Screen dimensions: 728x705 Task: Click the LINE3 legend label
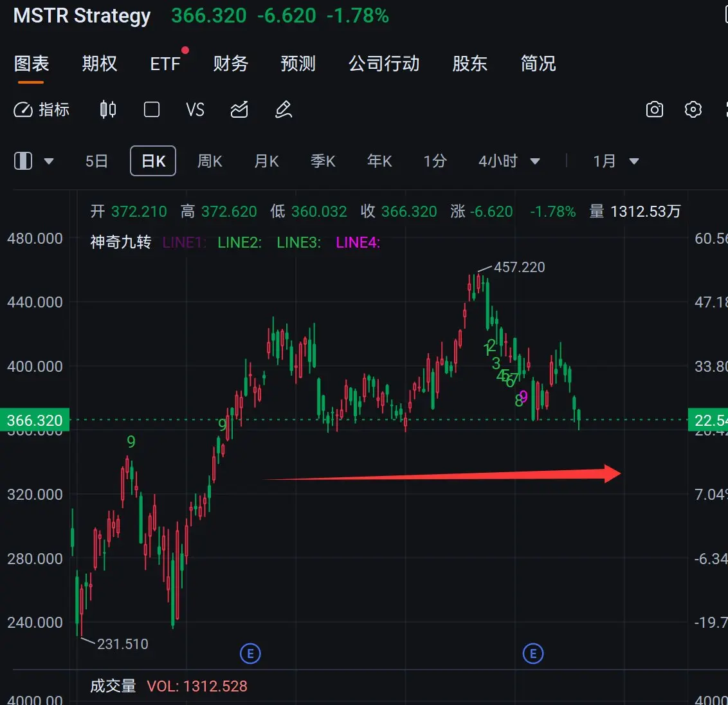tap(299, 243)
